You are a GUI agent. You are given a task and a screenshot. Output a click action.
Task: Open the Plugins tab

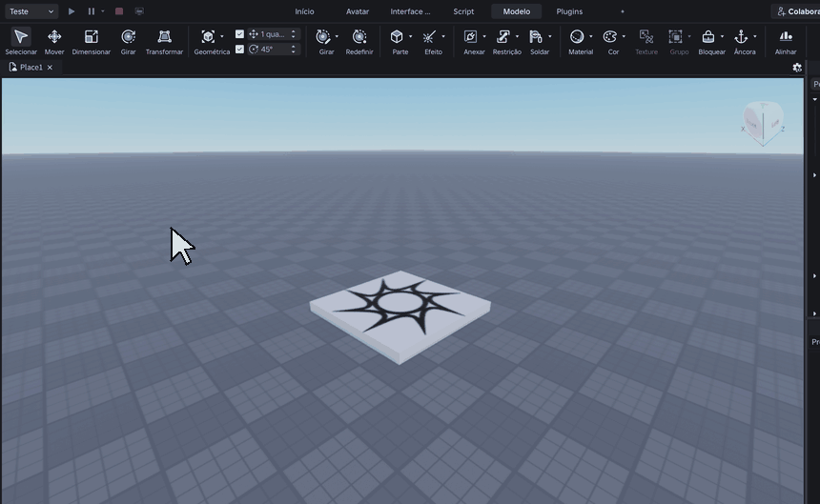click(569, 11)
